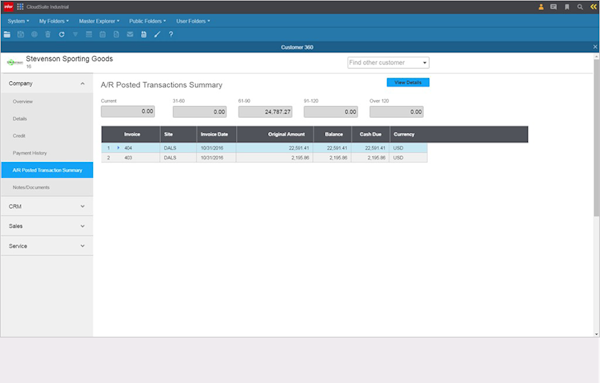
Task: Click the brush edit toolbar icon
Action: [x=157, y=34]
